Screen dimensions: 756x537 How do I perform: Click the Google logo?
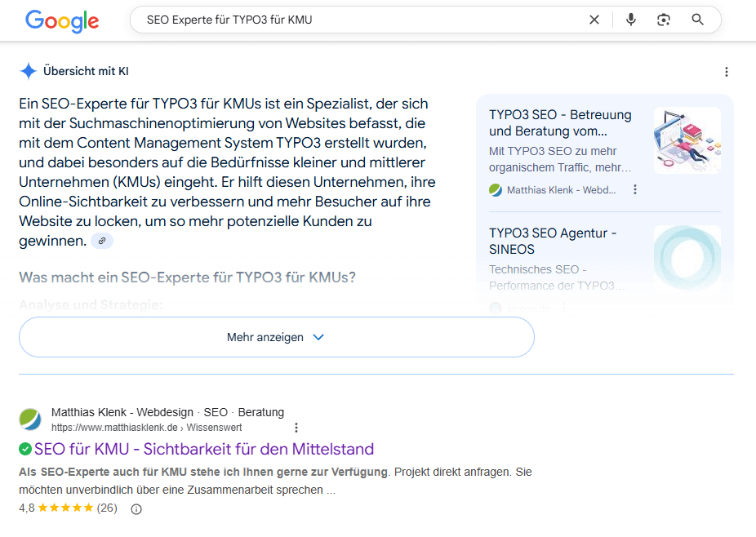62,20
